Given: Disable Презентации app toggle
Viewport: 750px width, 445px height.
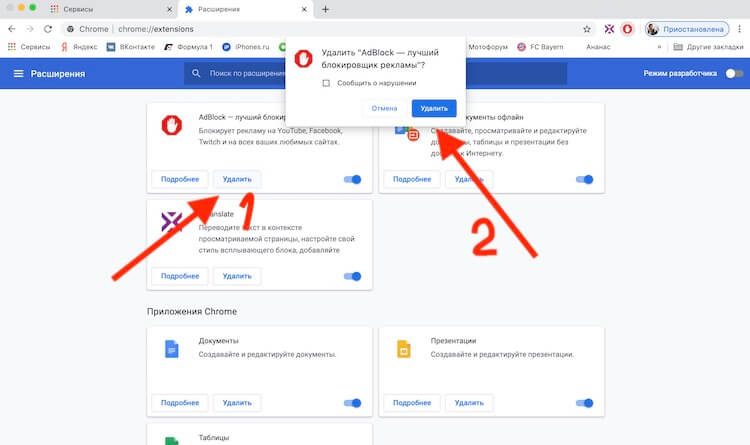Looking at the screenshot, I should [x=585, y=403].
